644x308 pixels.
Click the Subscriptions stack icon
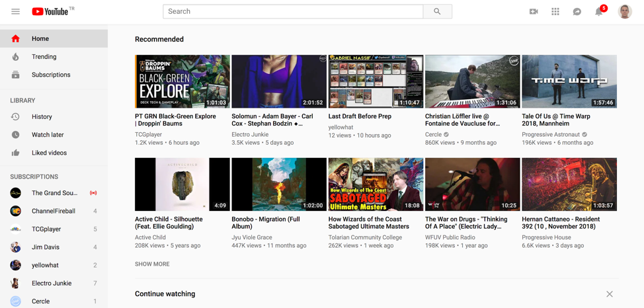(x=16, y=75)
